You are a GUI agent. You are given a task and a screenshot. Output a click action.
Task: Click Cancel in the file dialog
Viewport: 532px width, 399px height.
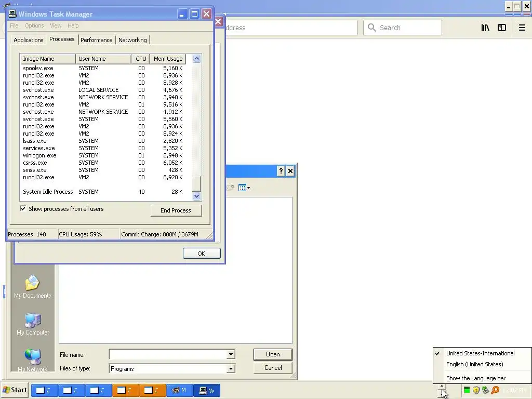(x=273, y=368)
